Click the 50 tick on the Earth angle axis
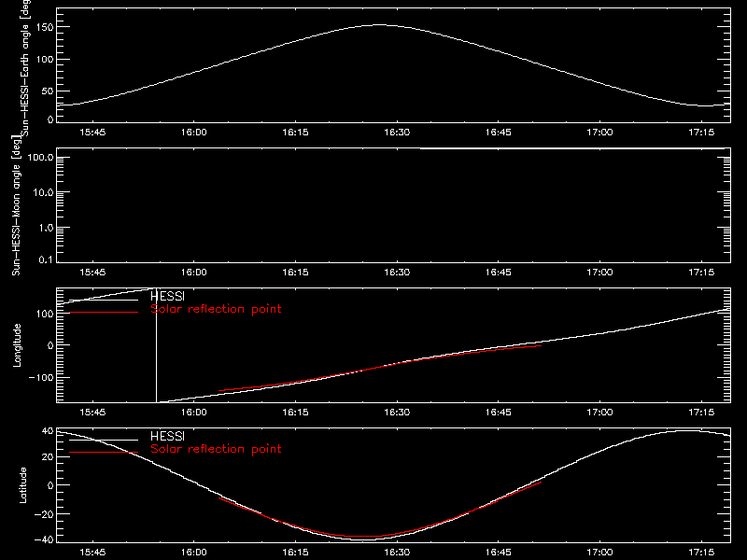This screenshot has width=747, height=560. click(x=49, y=91)
